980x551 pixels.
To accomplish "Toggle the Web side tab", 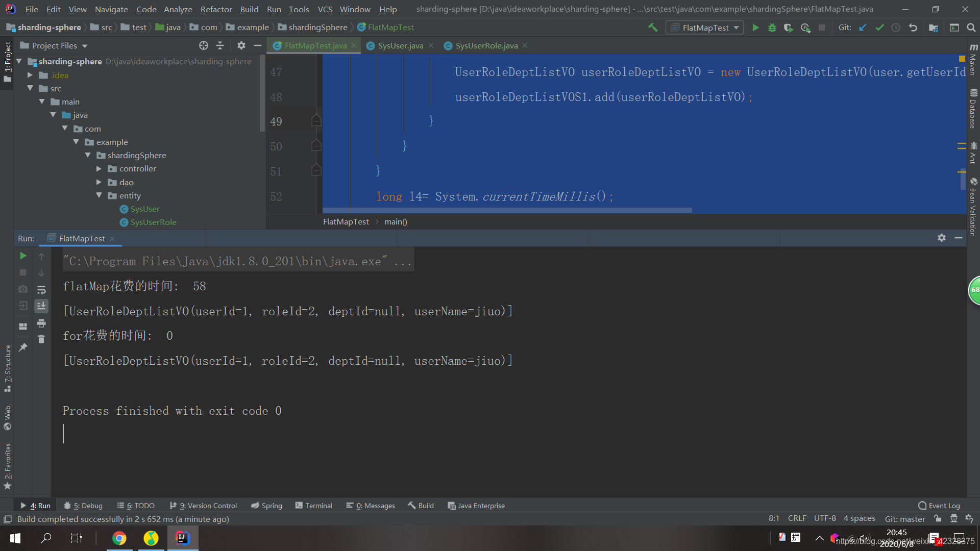I will click(7, 418).
